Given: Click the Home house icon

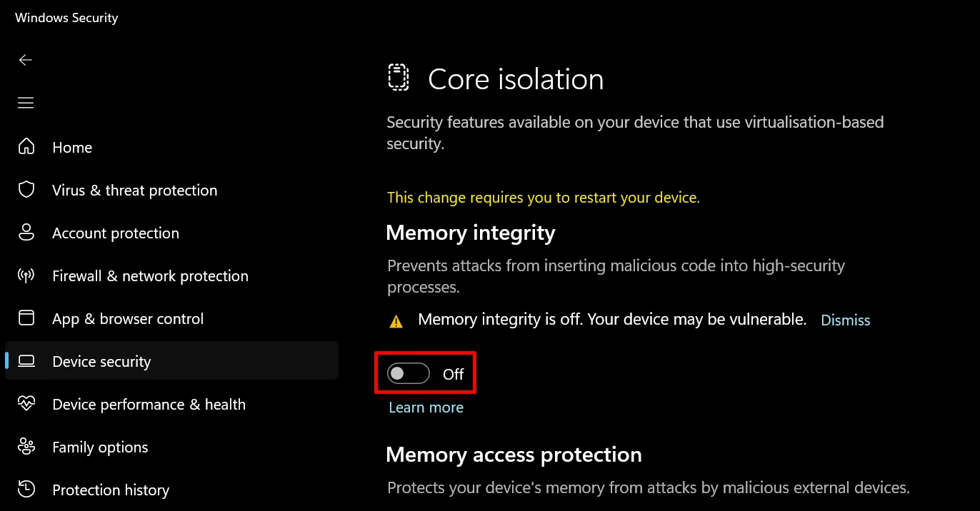Looking at the screenshot, I should (26, 147).
